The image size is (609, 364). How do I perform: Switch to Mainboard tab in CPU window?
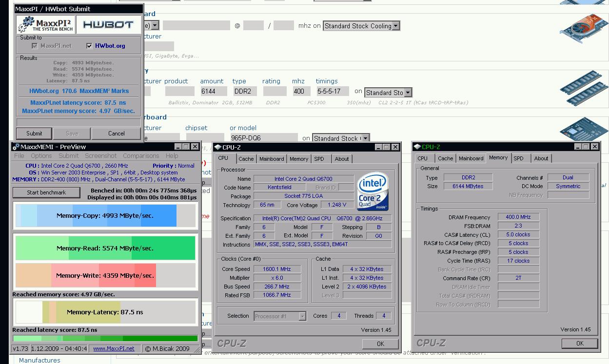tap(272, 159)
